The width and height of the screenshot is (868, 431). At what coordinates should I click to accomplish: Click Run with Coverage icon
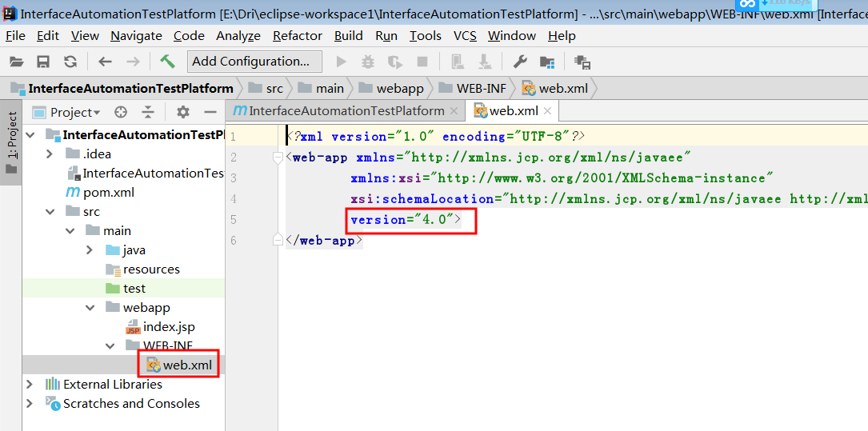[395, 62]
